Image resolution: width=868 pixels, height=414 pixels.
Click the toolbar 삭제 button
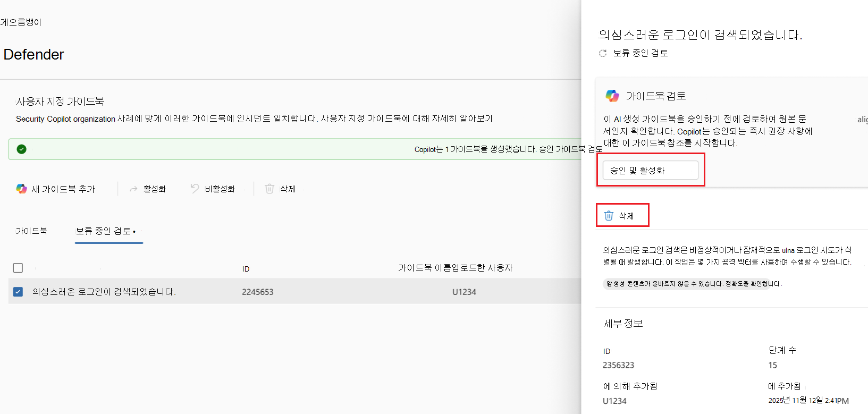pyautogui.click(x=280, y=189)
